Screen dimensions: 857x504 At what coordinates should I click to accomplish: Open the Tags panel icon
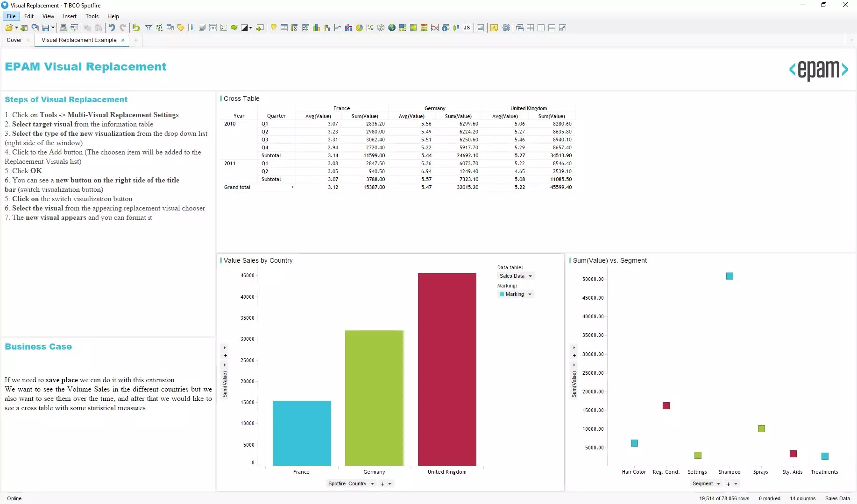[x=181, y=28]
